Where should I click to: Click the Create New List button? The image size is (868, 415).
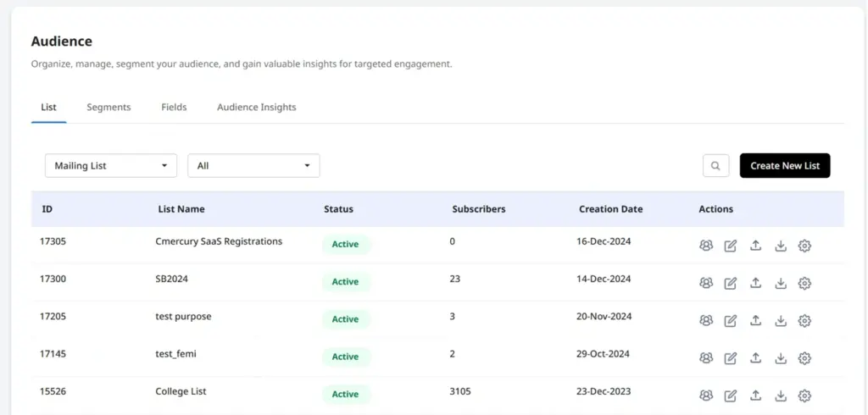(x=785, y=165)
